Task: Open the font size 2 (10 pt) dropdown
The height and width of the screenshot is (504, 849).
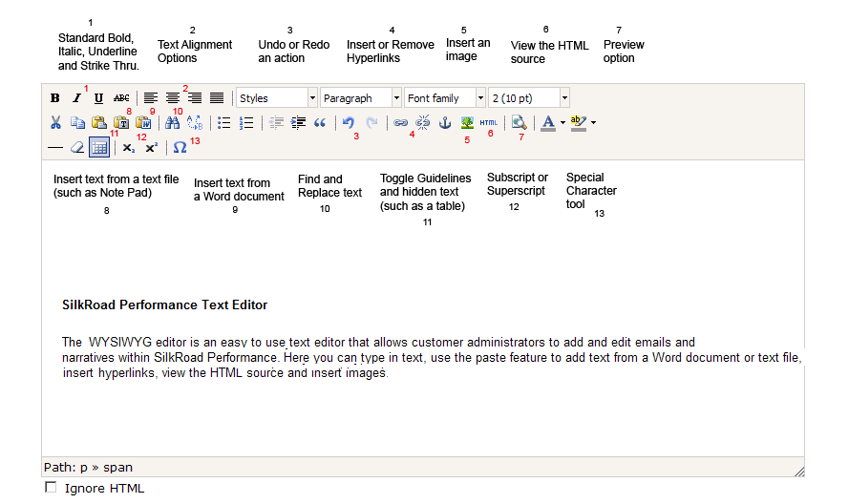Action: (x=528, y=98)
